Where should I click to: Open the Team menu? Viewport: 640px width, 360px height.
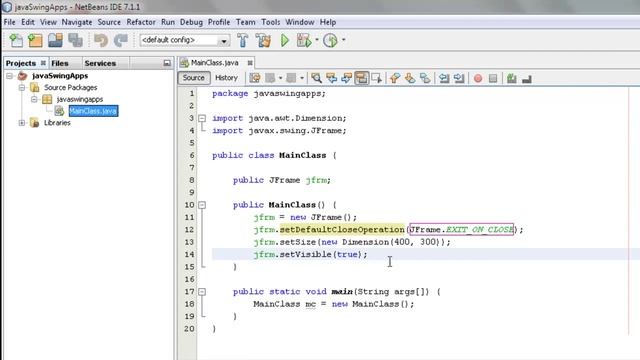246,22
